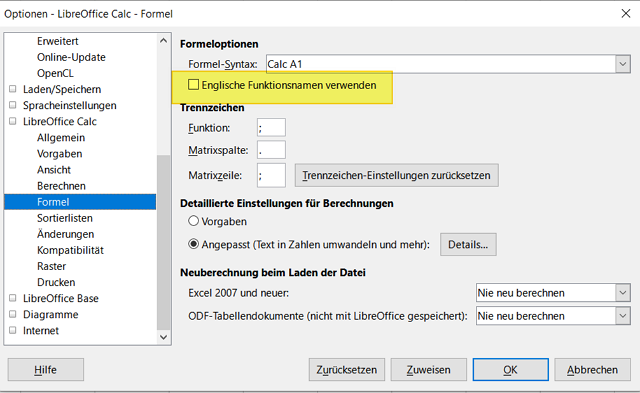Open the Kompatibilität page

pyautogui.click(x=70, y=250)
